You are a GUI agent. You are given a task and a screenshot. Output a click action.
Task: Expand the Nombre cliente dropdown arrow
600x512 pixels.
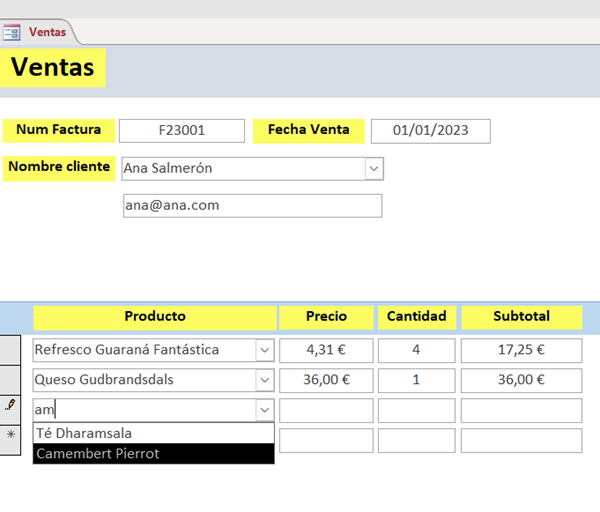tap(374, 169)
